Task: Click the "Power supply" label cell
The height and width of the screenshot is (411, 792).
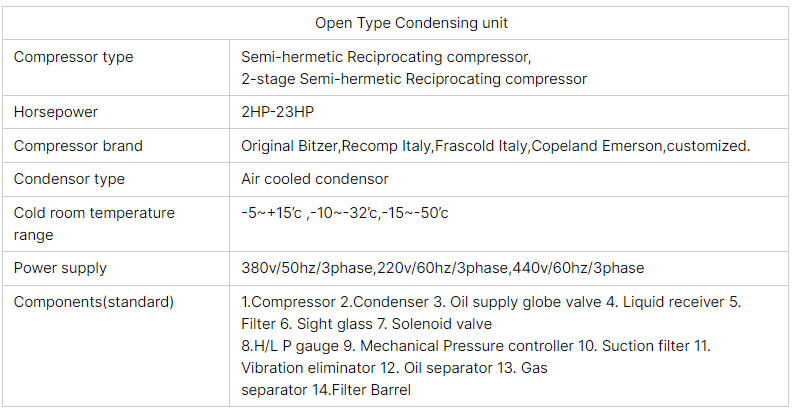Action: click(60, 268)
